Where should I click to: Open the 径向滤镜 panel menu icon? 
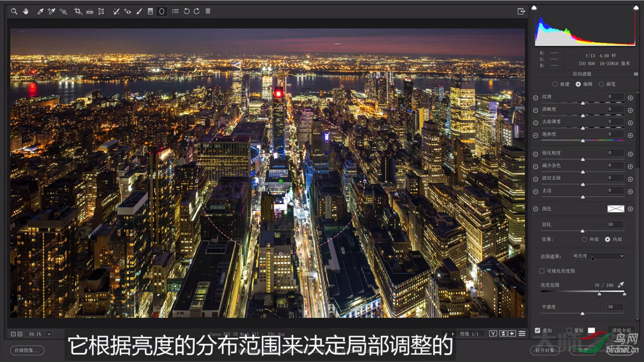636,74
